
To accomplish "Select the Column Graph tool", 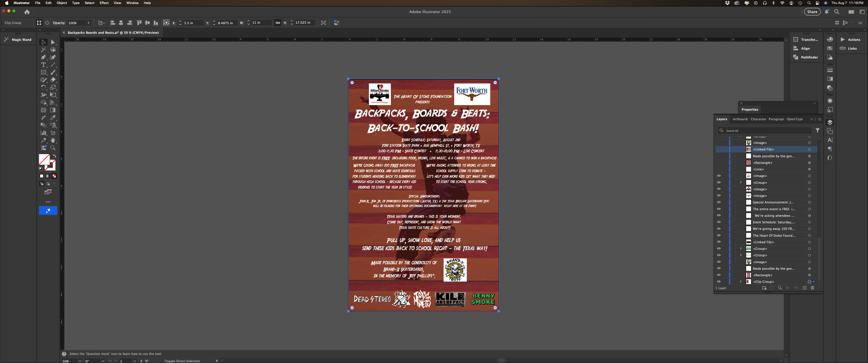I will pyautogui.click(x=43, y=133).
